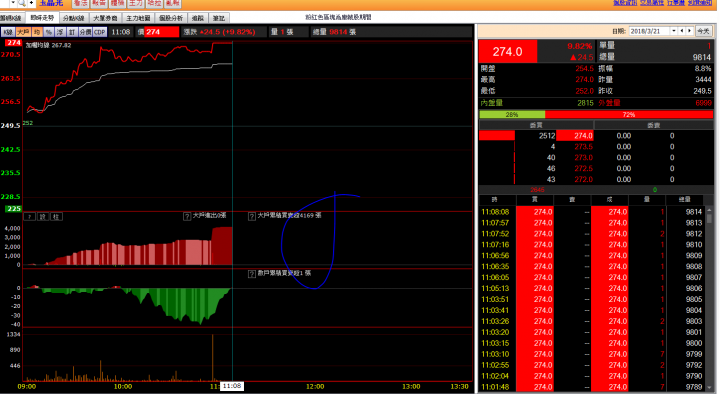Select the 11:05:13 trade row
This screenshot has width=720, height=394.
point(591,288)
